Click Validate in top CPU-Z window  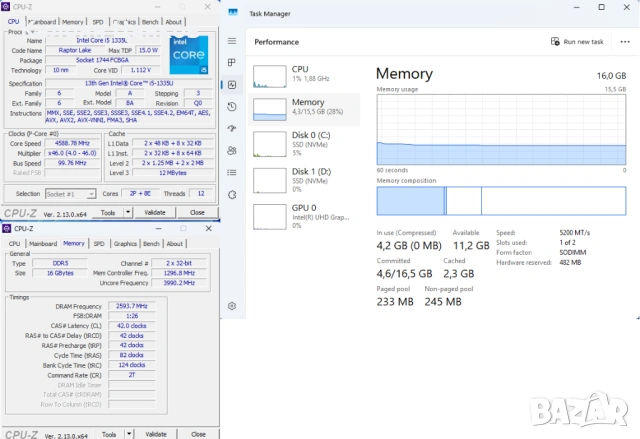155,212
